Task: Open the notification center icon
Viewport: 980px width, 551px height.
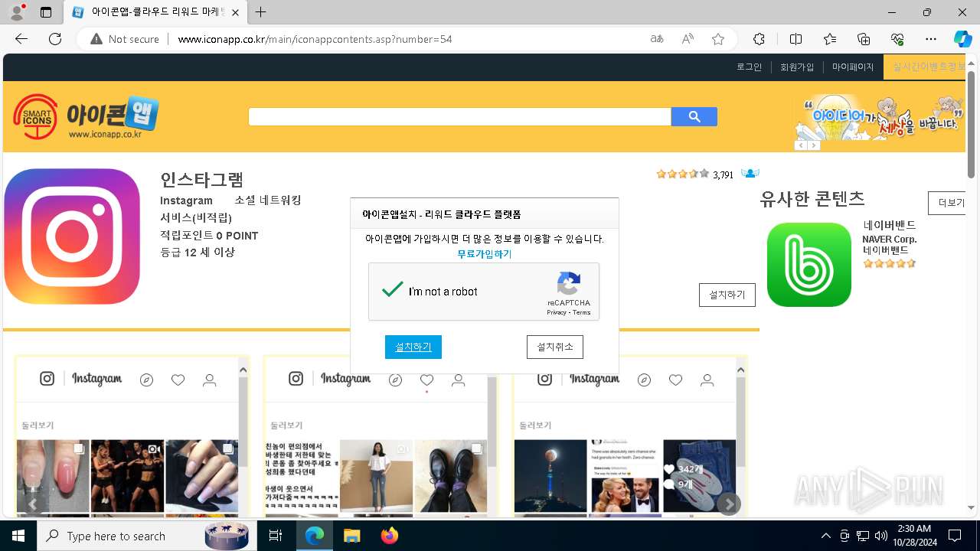Action: [x=955, y=536]
